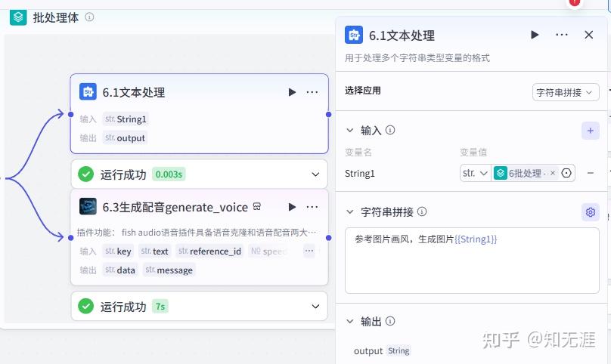Run node from the side panel header
This screenshot has height=364, width=611.
point(535,35)
